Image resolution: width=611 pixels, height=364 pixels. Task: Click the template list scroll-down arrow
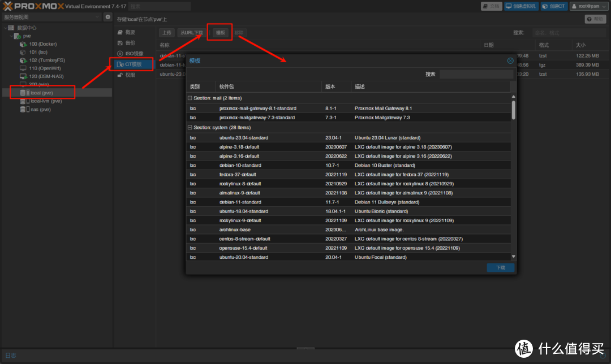tap(514, 257)
